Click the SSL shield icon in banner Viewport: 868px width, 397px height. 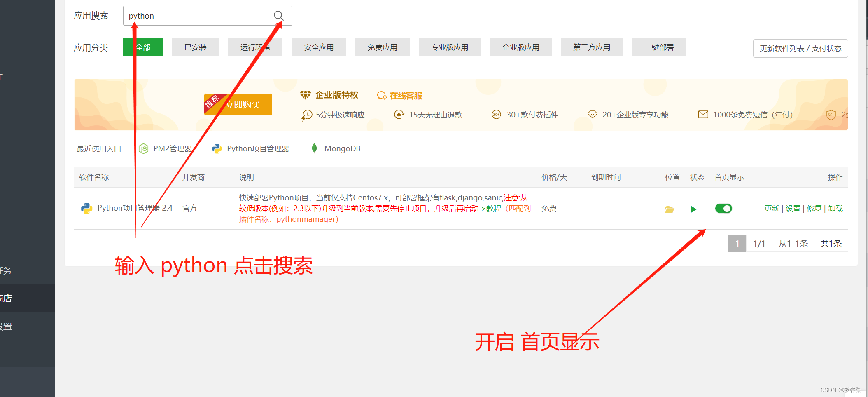coord(831,115)
